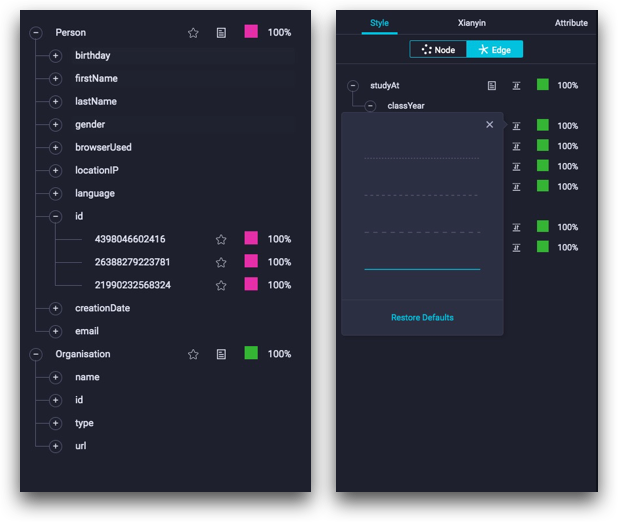The image size is (618, 522).
Task: Click the star icon next to Person
Action: (193, 33)
